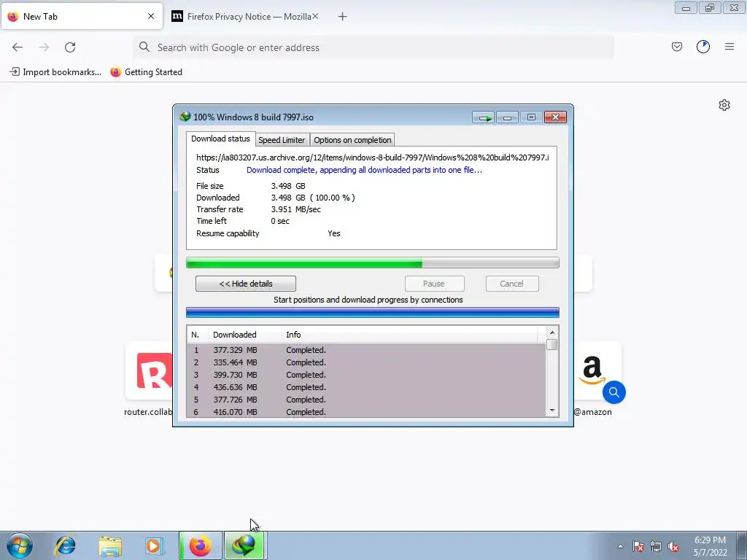Click the muted volume tray icon
The height and width of the screenshot is (560, 747).
point(673,546)
